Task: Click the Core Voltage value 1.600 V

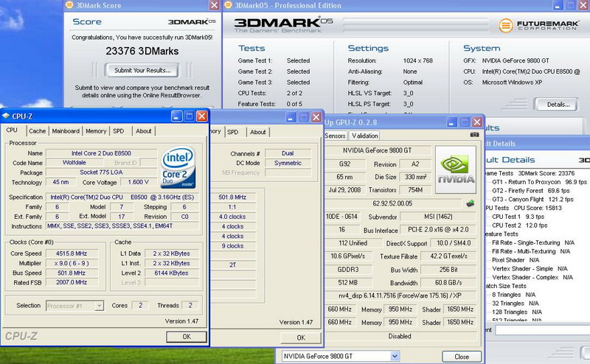Action: [138, 182]
